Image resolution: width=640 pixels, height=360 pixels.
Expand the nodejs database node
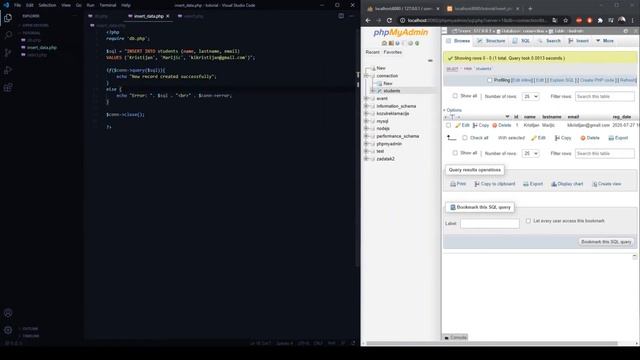pyautogui.click(x=366, y=129)
